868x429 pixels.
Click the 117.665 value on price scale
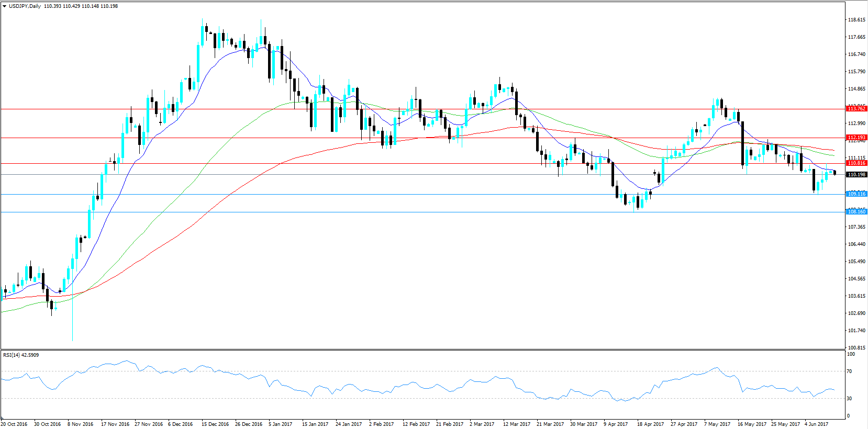pos(856,37)
